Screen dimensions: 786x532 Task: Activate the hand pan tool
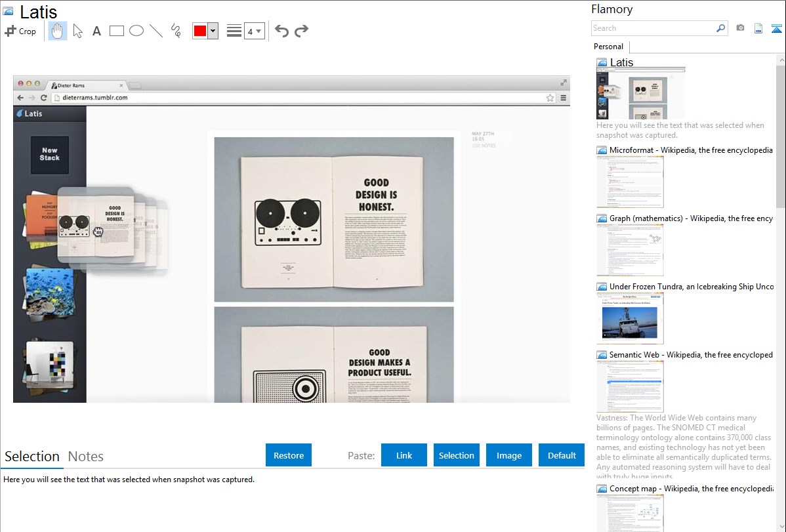pyautogui.click(x=58, y=31)
